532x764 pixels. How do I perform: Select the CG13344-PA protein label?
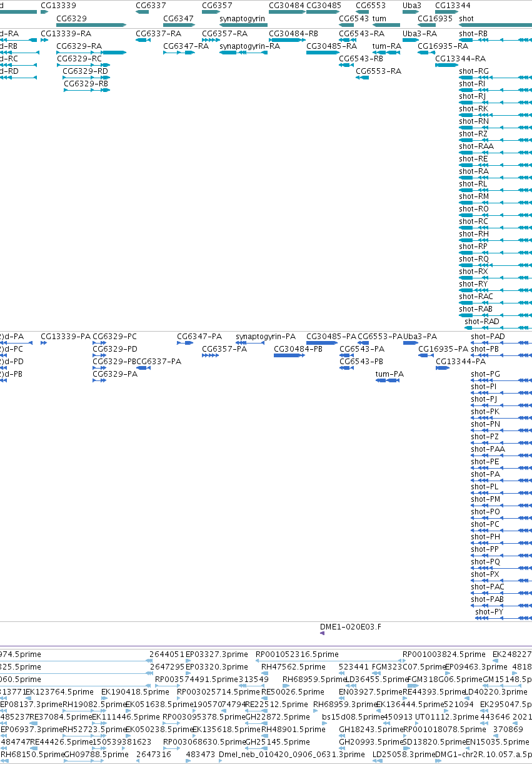coord(461,361)
